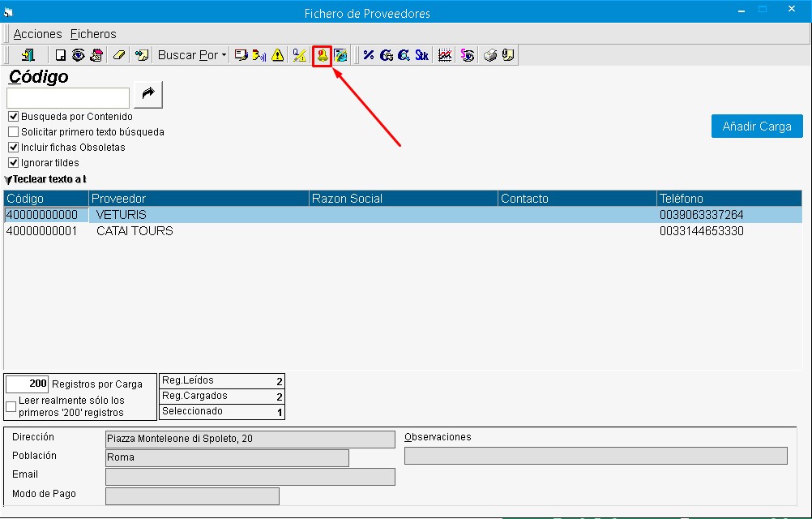
Task: Expand the Teclear texto disclosure triangle
Action: tap(8, 179)
